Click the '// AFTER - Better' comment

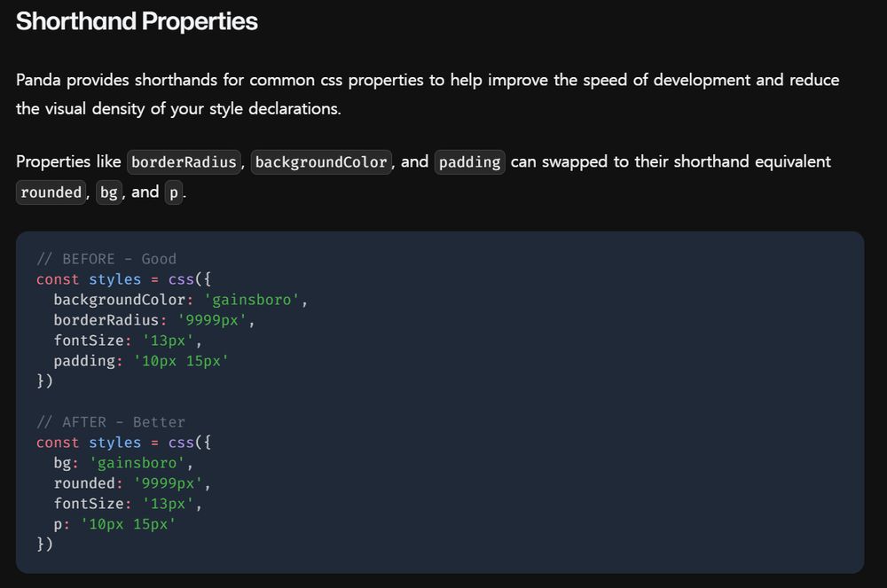[x=111, y=422]
